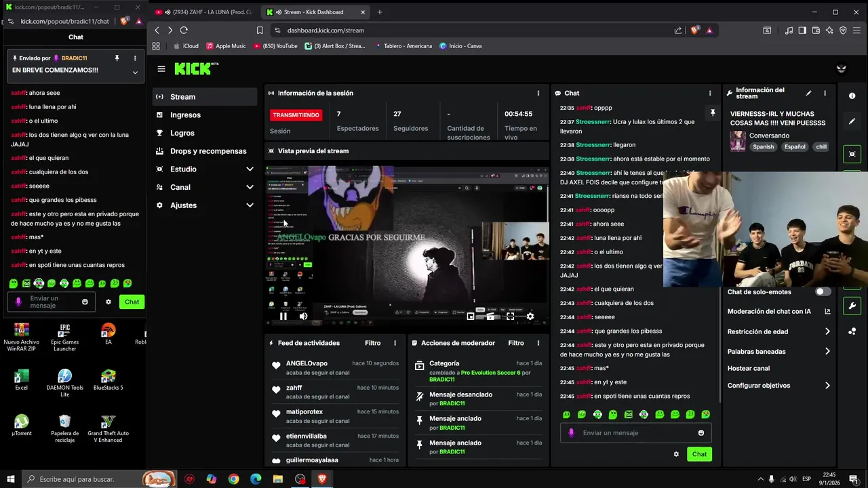
Task: Send message with dashboard Chat button
Action: click(x=699, y=454)
